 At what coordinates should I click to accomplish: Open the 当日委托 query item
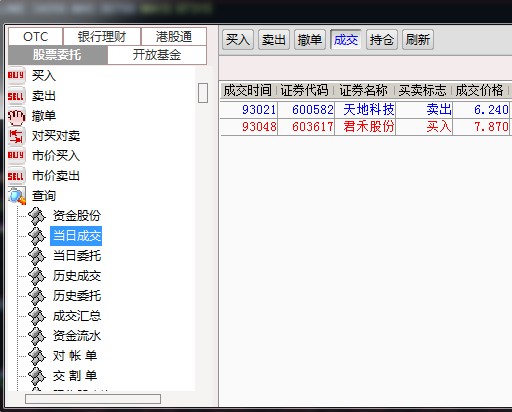(77, 256)
